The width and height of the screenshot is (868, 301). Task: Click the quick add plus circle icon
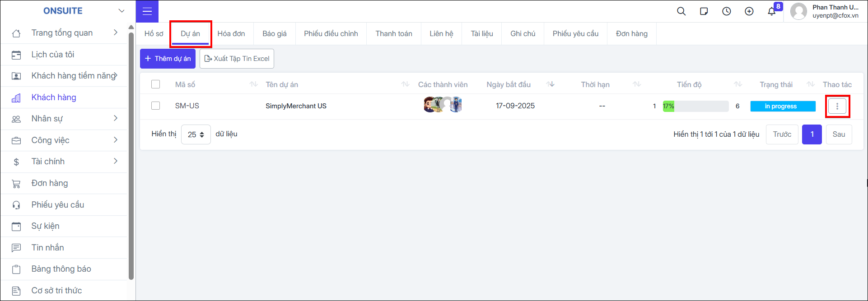click(x=749, y=11)
